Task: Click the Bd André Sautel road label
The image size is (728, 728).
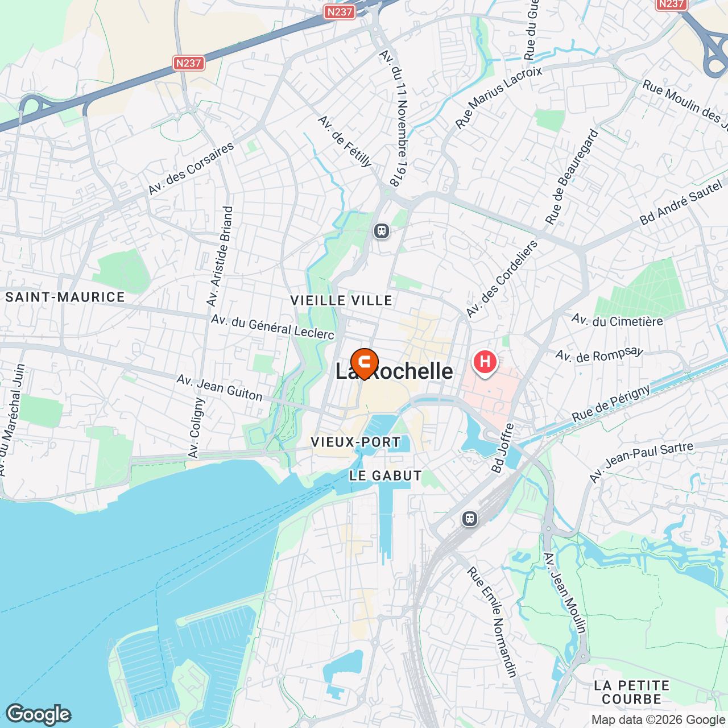Action: click(x=681, y=202)
